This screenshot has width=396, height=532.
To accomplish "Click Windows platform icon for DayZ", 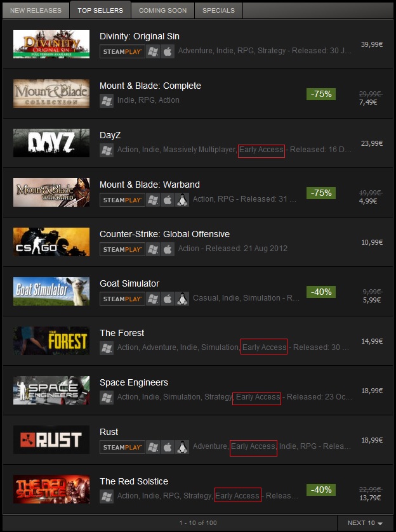I will click(107, 150).
